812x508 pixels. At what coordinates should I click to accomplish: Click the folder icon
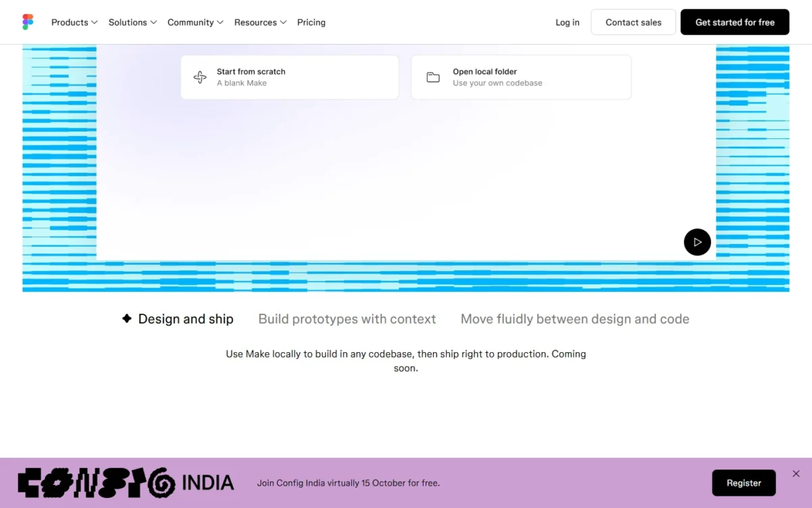click(x=433, y=77)
